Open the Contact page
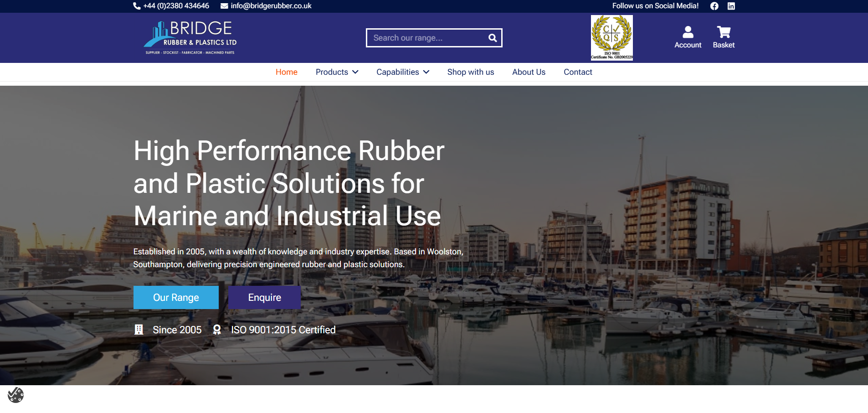The width and height of the screenshot is (868, 413). [578, 72]
